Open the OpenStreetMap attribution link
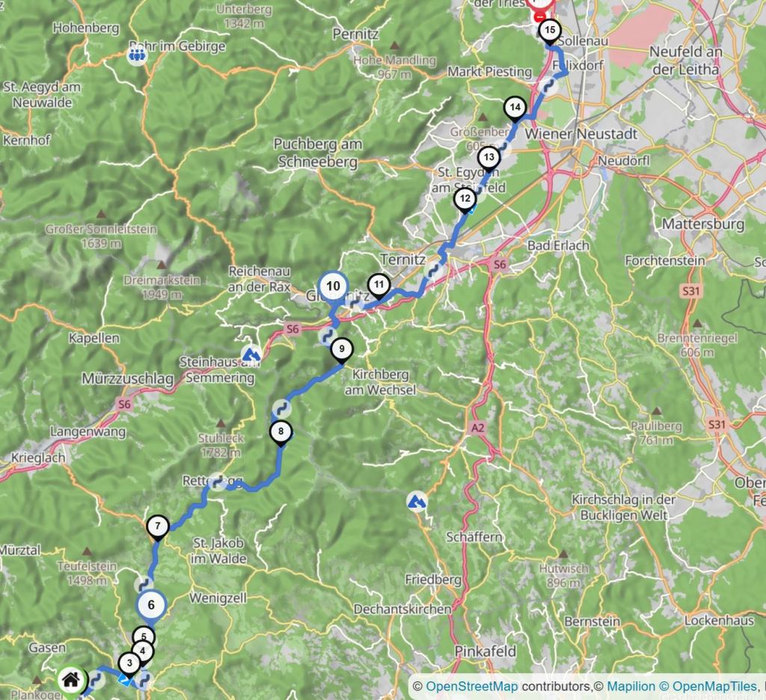Image resolution: width=766 pixels, height=700 pixels. [471, 687]
